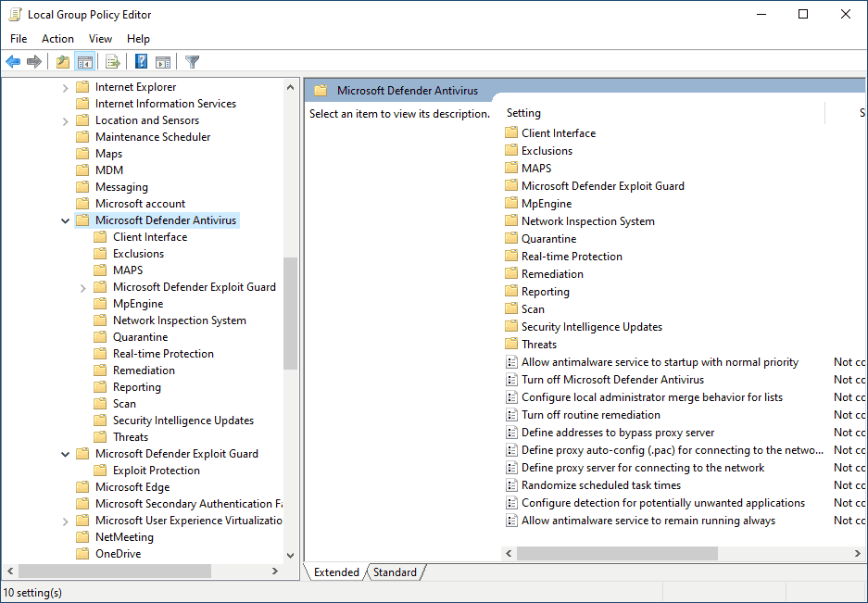Click the Forward arrow toolbar icon
Image resolution: width=868 pixels, height=603 pixels.
coord(34,61)
